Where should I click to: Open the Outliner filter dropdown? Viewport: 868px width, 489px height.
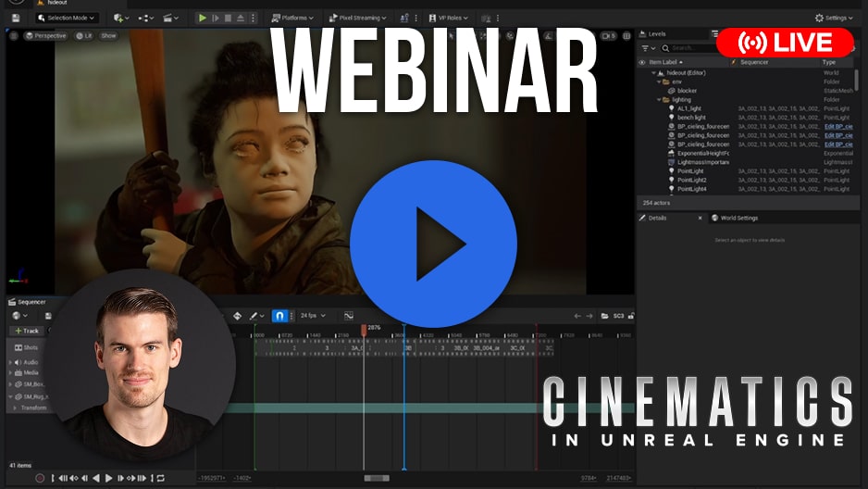(x=649, y=49)
